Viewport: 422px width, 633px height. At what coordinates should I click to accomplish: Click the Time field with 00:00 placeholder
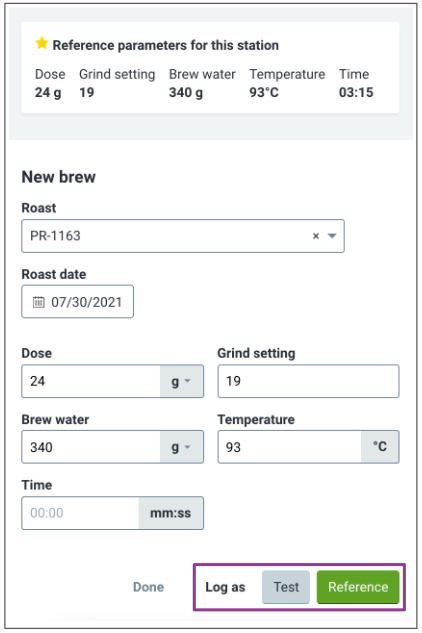(x=81, y=513)
